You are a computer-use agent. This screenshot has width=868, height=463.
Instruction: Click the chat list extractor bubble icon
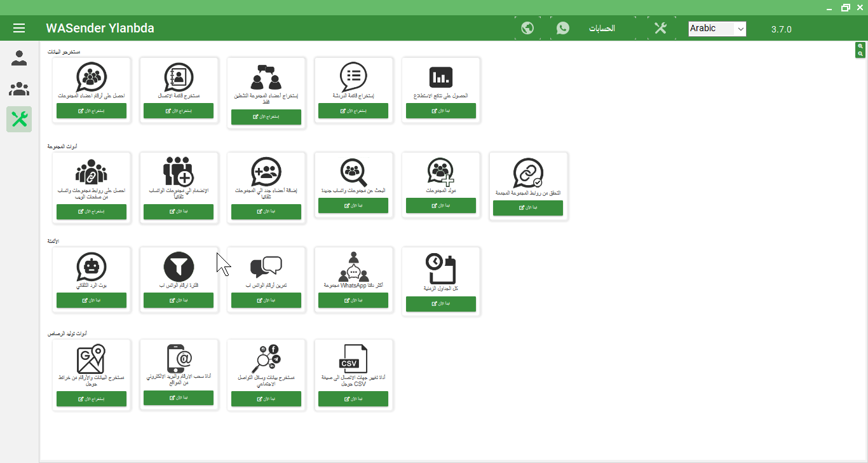tap(353, 77)
